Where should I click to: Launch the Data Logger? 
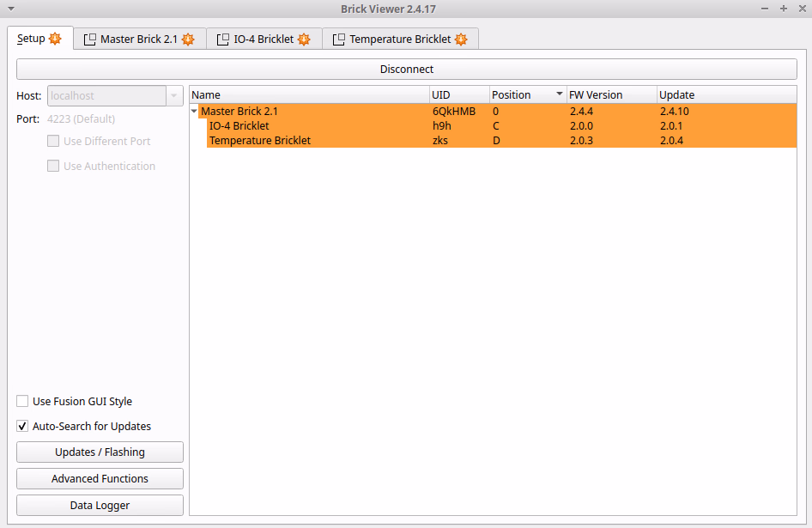(100, 506)
